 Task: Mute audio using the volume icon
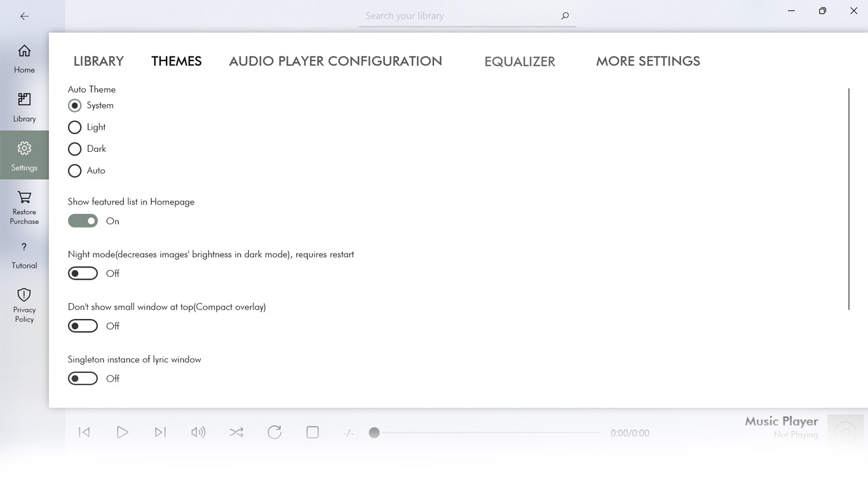(x=198, y=432)
